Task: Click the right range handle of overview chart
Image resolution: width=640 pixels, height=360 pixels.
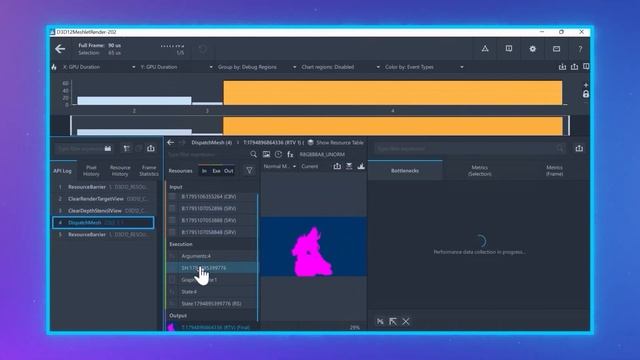Action: coord(569,125)
